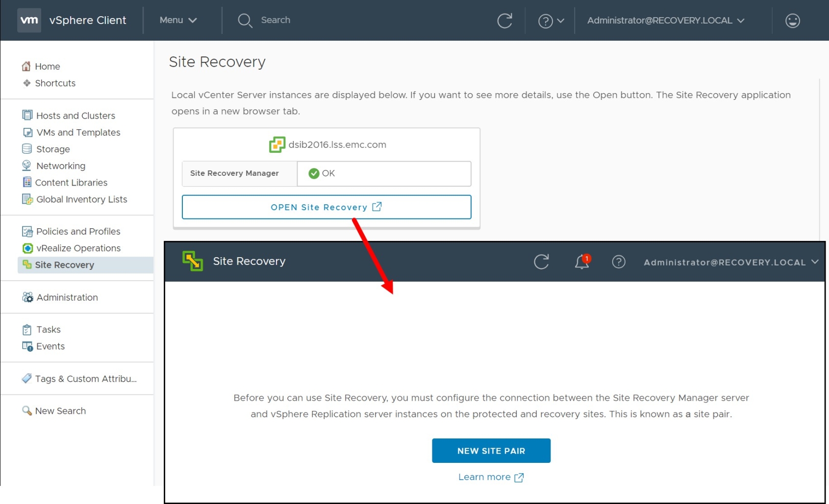Click the Site Recovery page heading
The height and width of the screenshot is (504, 829).
(x=217, y=62)
